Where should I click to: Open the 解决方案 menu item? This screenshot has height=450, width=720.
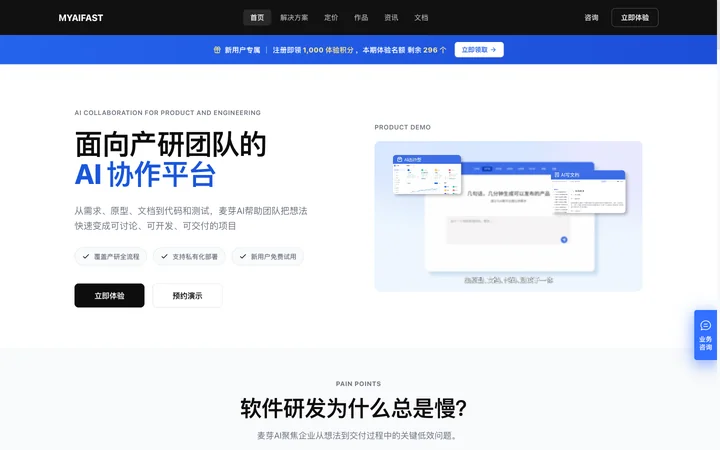pos(294,18)
